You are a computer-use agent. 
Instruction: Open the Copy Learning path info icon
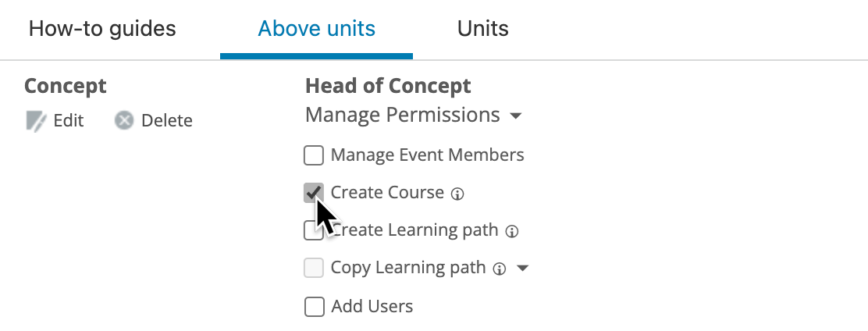tap(500, 269)
